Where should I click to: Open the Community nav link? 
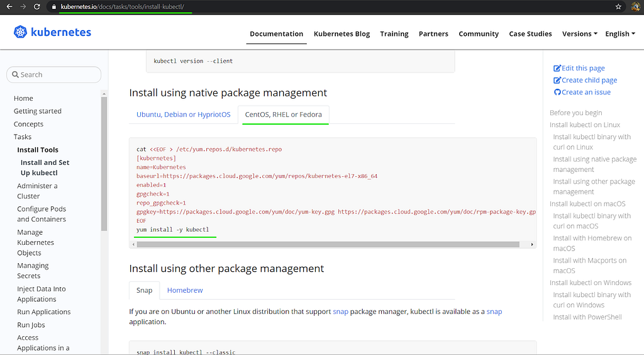pos(479,34)
